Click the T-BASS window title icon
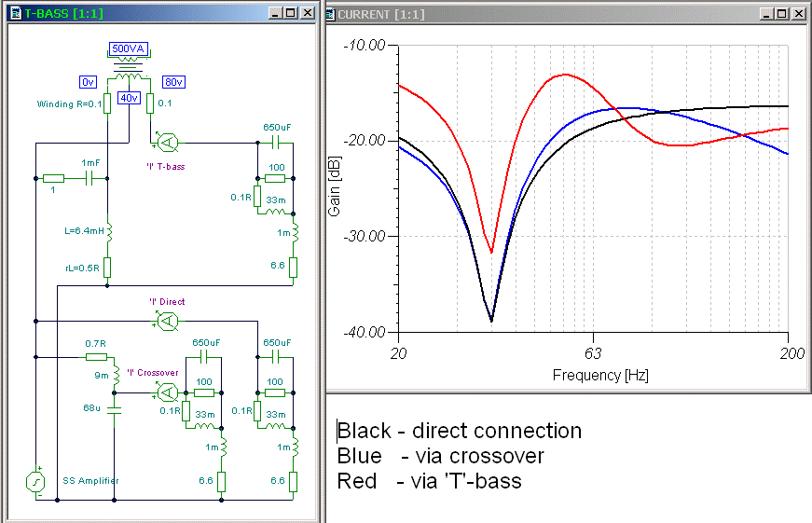The width and height of the screenshot is (812, 523). coord(16,13)
